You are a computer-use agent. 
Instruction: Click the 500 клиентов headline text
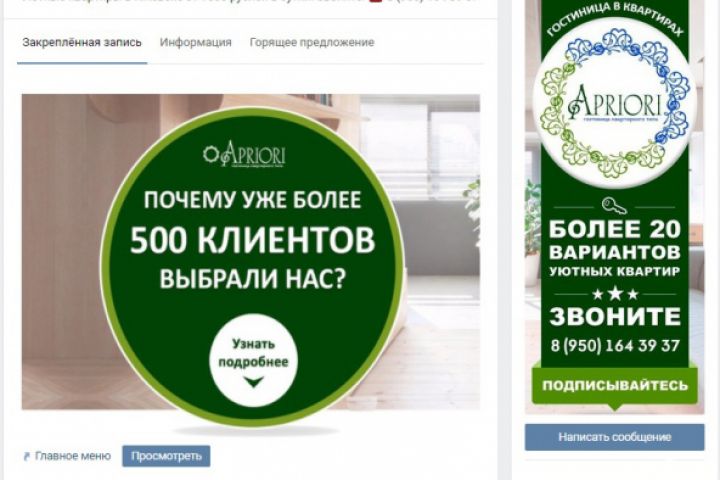[x=253, y=239]
